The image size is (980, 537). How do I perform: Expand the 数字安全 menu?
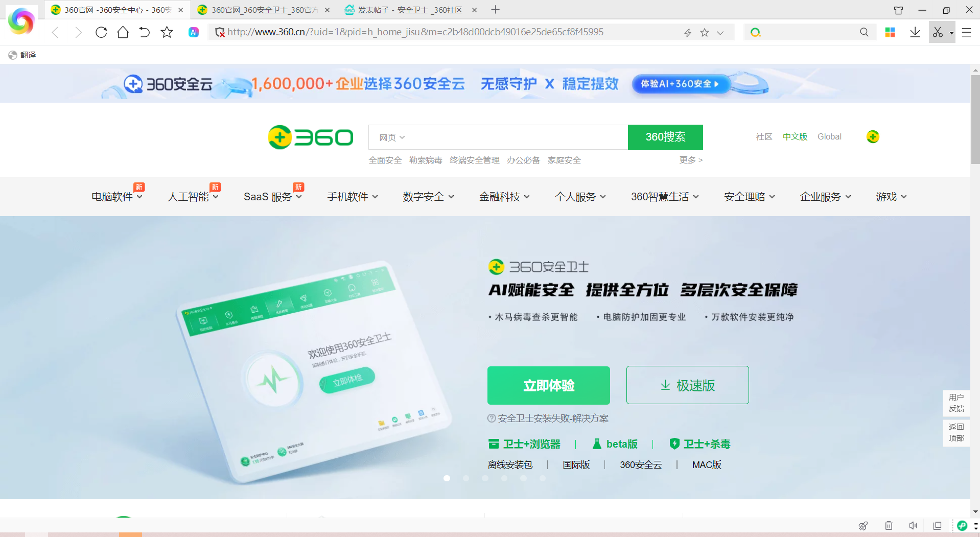428,197
